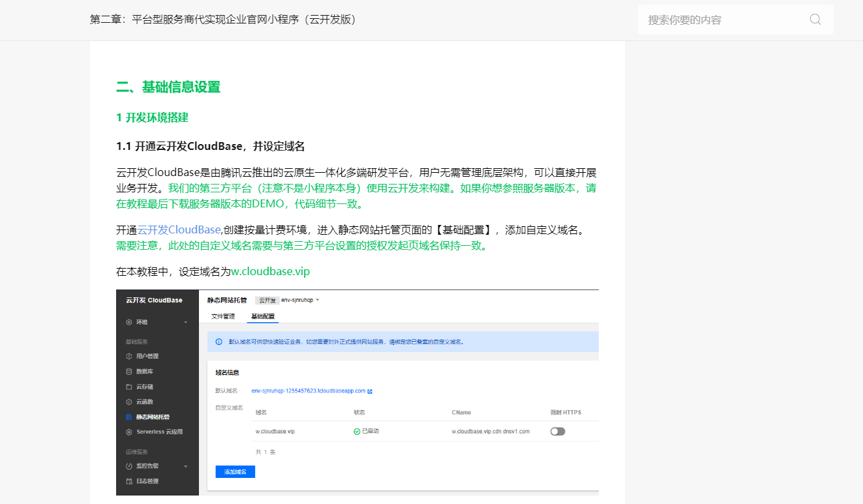Click the 默认域名 label

226,391
